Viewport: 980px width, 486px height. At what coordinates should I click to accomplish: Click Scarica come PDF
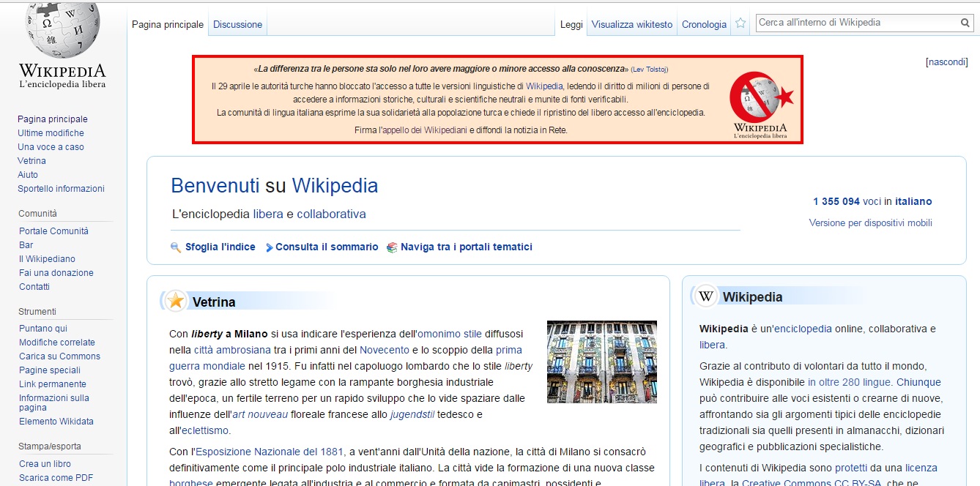[56, 478]
